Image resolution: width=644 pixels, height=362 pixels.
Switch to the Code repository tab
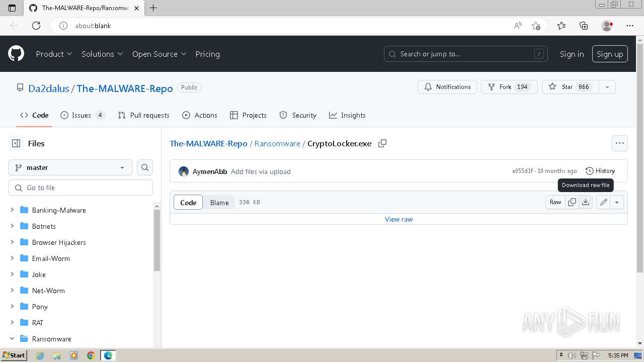click(x=34, y=115)
